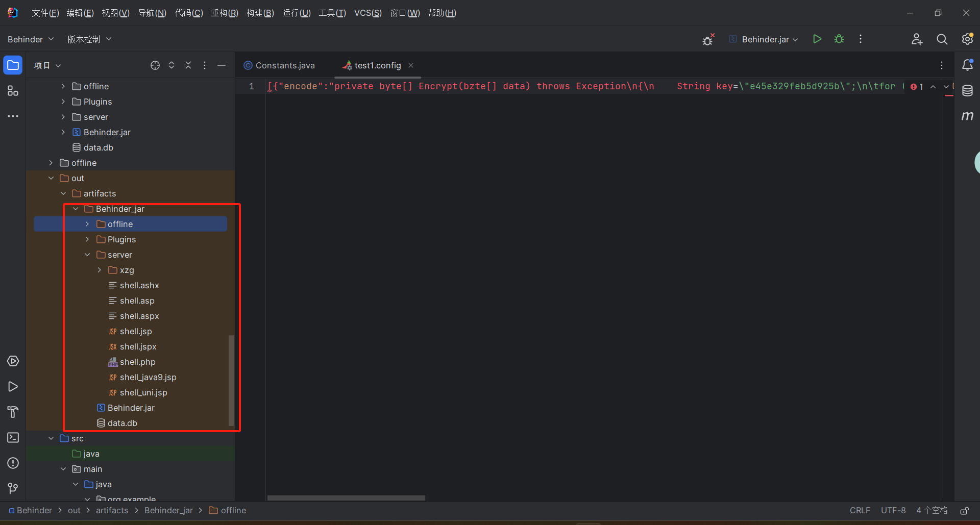980x525 pixels.
Task: Open the VCS(S) menu
Action: tap(368, 13)
